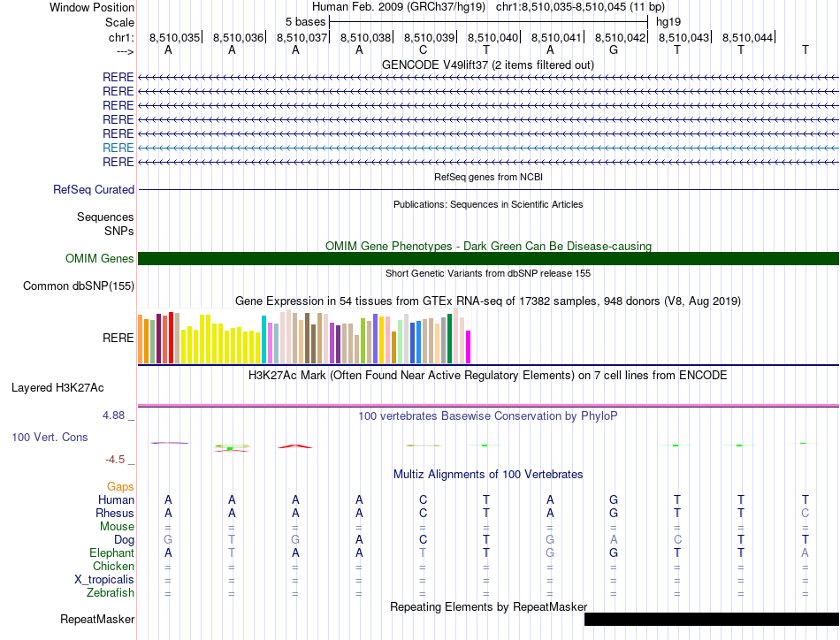The height and width of the screenshot is (640, 840).
Task: Click the GTEx Gene Expression track title
Action: pyautogui.click(x=487, y=301)
